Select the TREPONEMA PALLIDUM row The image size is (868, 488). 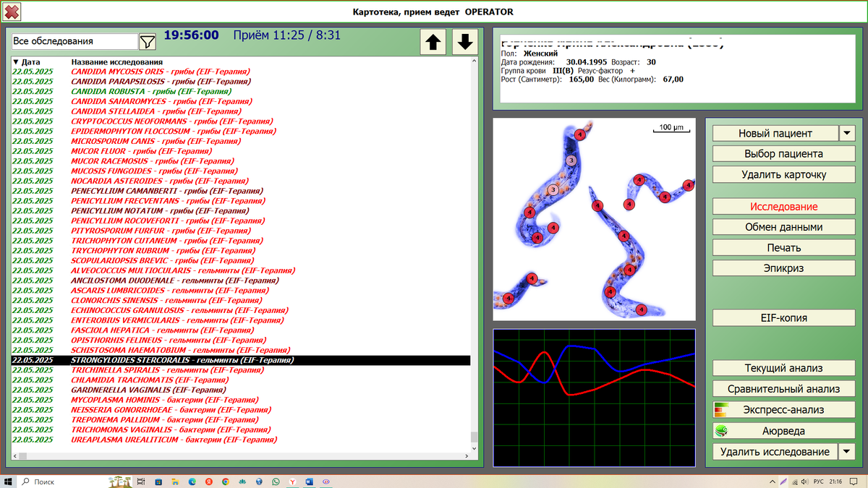240,419
